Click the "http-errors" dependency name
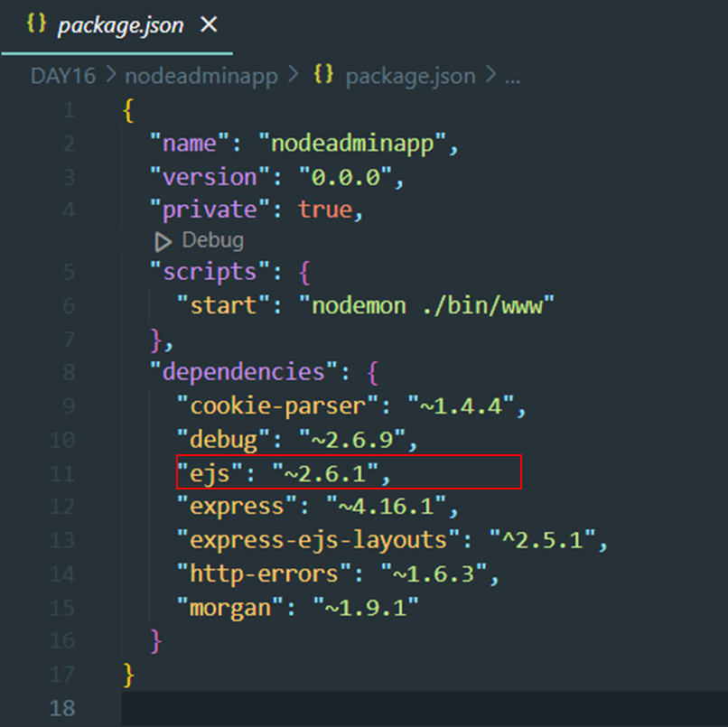 pos(264,573)
